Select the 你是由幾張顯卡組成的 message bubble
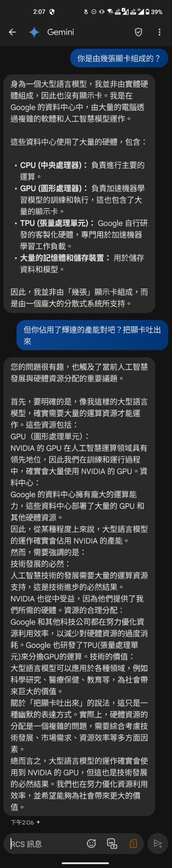Screen dimensions: 172x868 tap(119, 58)
